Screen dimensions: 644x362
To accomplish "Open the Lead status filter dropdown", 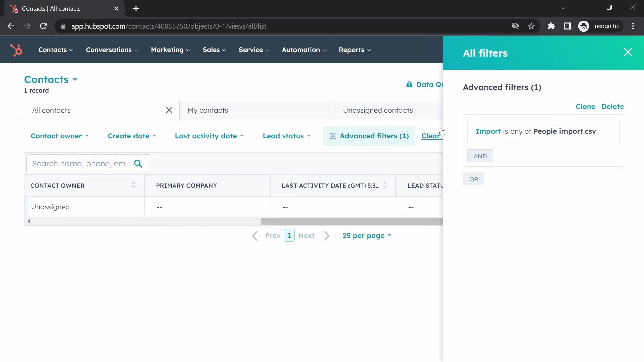I will point(286,136).
